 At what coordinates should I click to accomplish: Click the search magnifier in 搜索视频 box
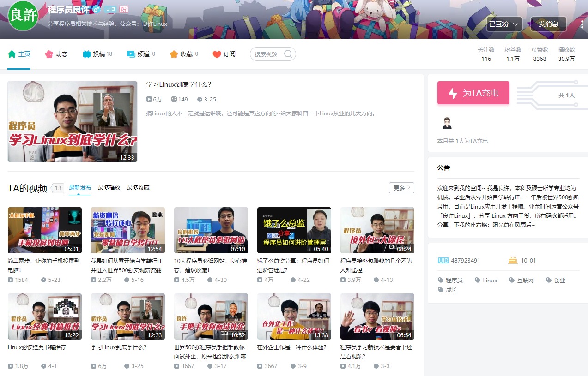point(288,54)
